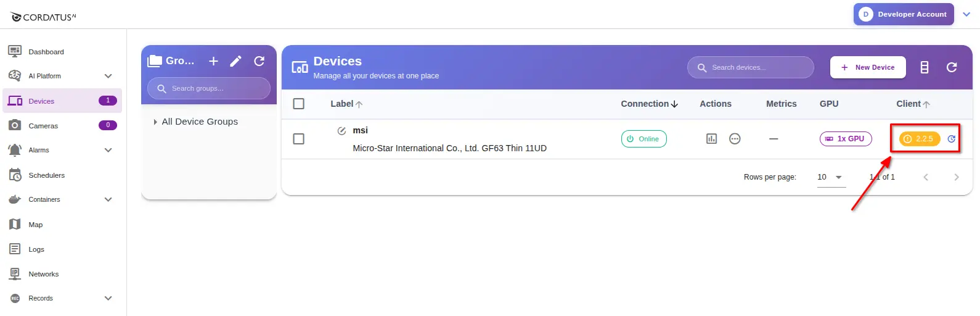Click the Schedulers clock calendar icon
The width and height of the screenshot is (980, 316).
(15, 175)
